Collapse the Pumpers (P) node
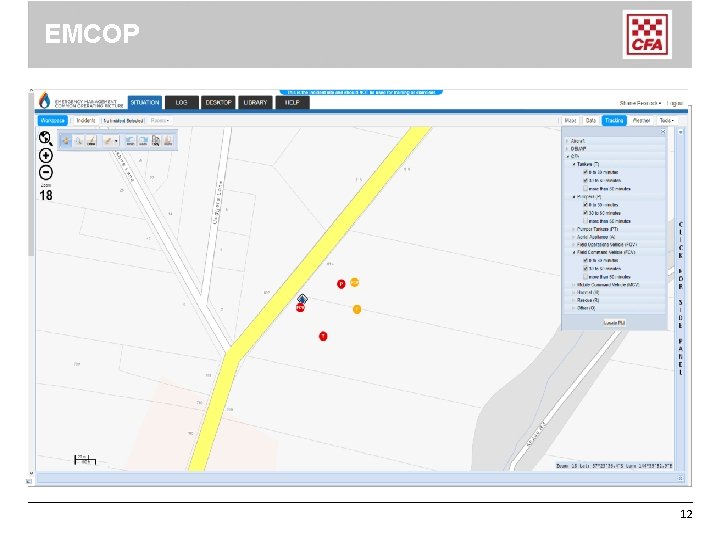 (574, 197)
